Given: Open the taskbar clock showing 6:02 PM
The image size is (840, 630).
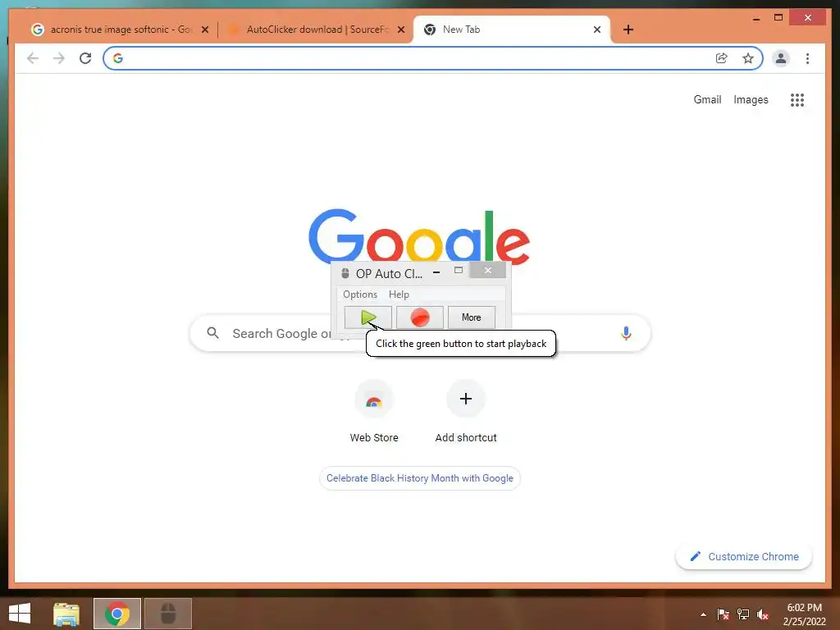Looking at the screenshot, I should point(804,614).
